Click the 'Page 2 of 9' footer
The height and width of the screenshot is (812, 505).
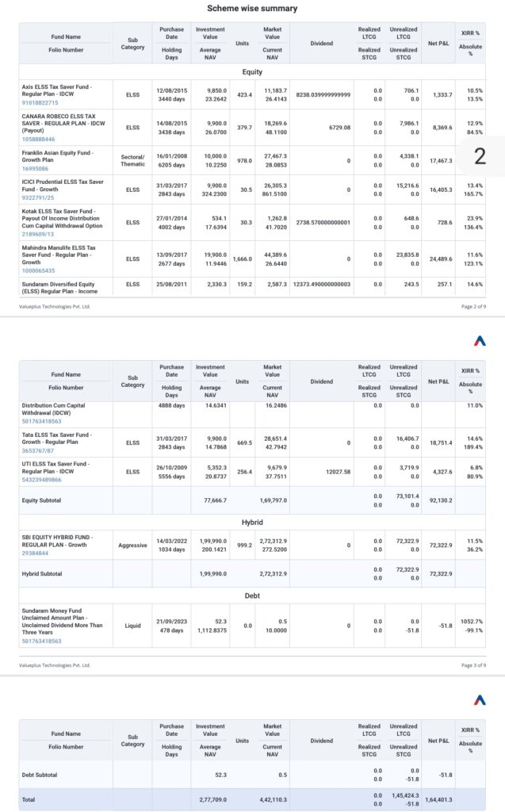point(473,307)
